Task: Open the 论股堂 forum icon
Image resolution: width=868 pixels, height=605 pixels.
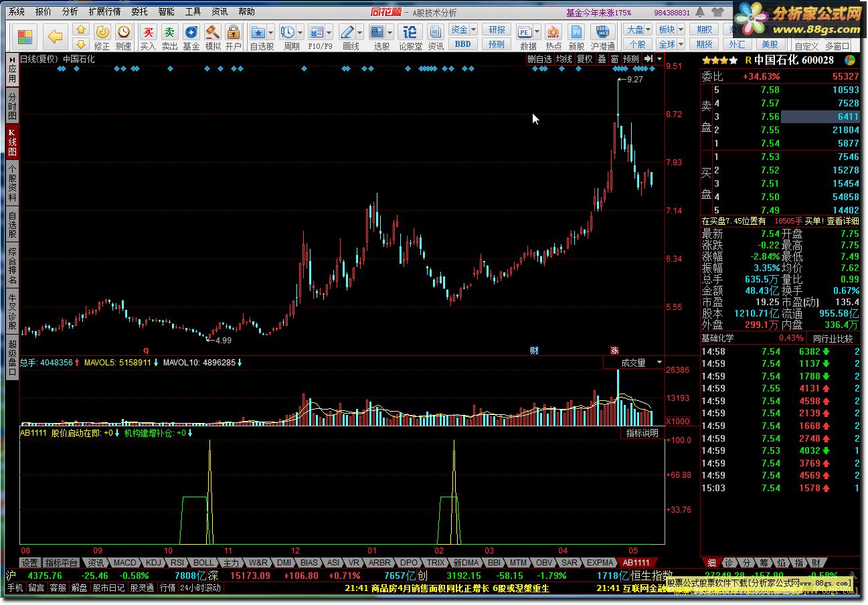Action: coord(410,37)
